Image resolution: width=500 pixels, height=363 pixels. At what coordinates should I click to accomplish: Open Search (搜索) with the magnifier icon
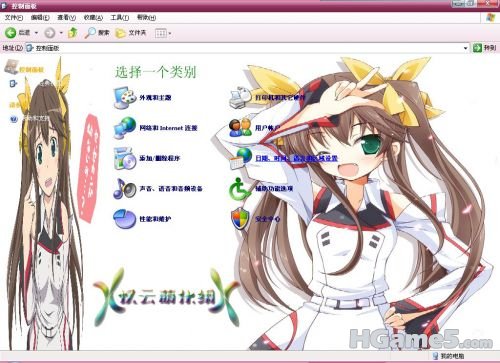point(90,32)
